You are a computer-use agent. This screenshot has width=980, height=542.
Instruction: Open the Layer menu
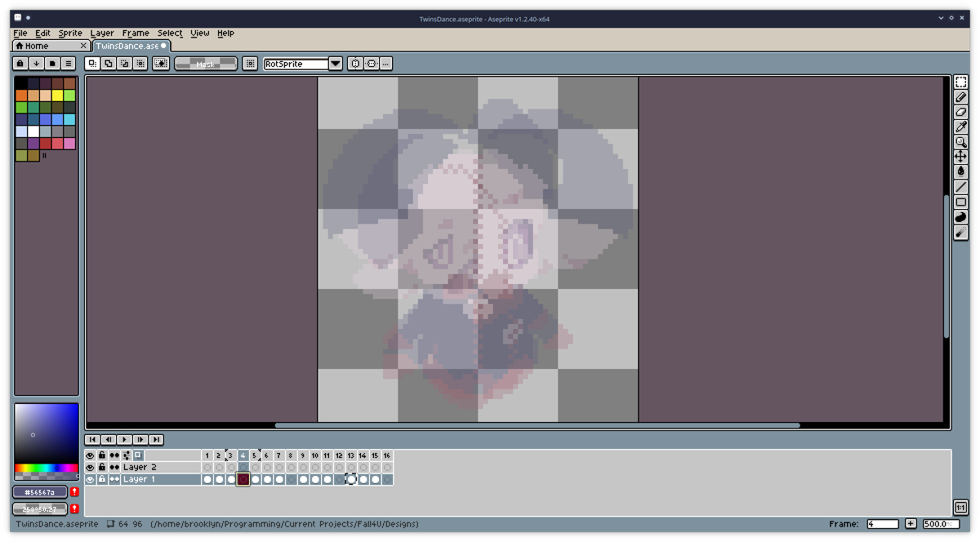[x=102, y=33]
